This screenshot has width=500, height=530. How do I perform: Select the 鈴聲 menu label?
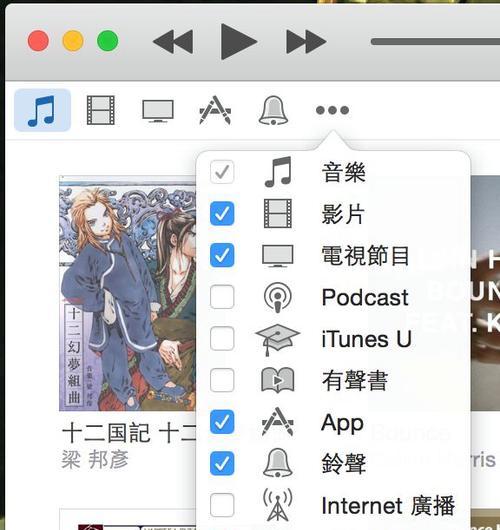coord(344,463)
